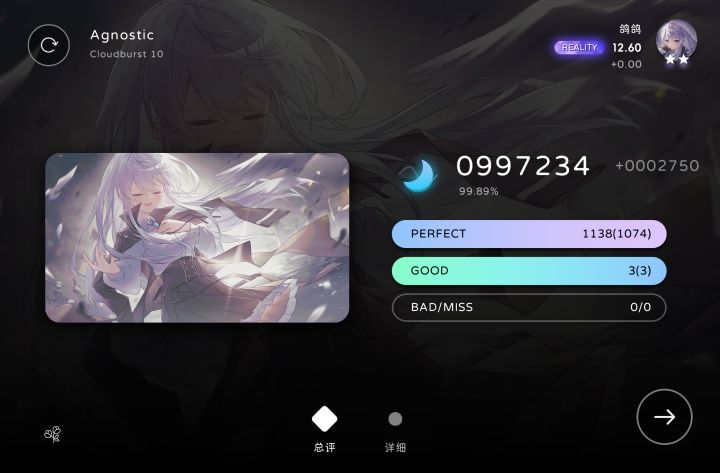The image size is (720, 473).
Task: Click the 12.60 reality rating value
Action: click(626, 48)
